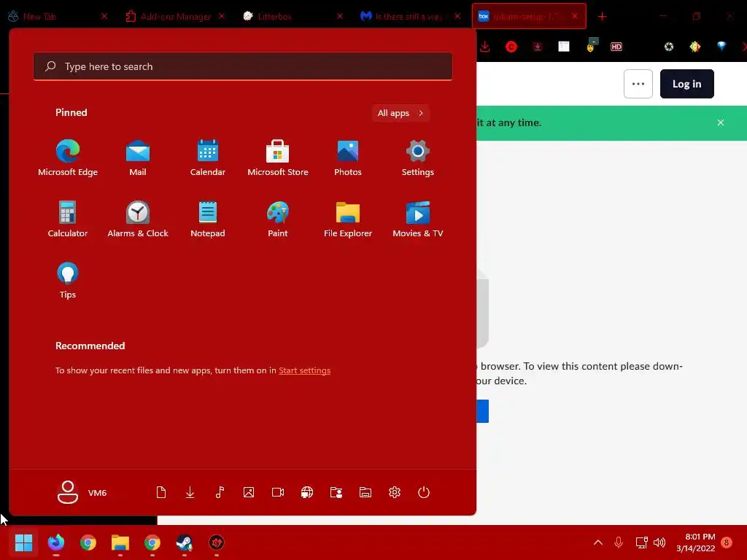747x560 pixels.
Task: Open the Tips app
Action: pyautogui.click(x=68, y=281)
